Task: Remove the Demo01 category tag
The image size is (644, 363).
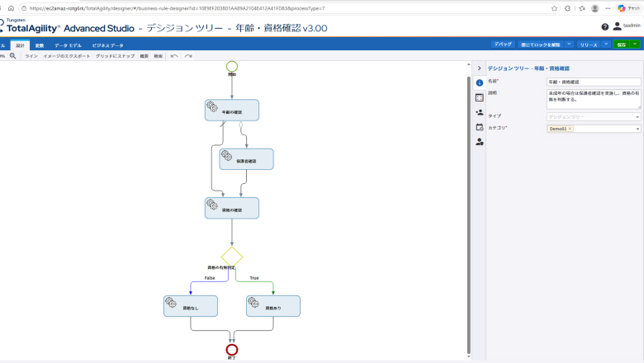Action: pos(570,129)
